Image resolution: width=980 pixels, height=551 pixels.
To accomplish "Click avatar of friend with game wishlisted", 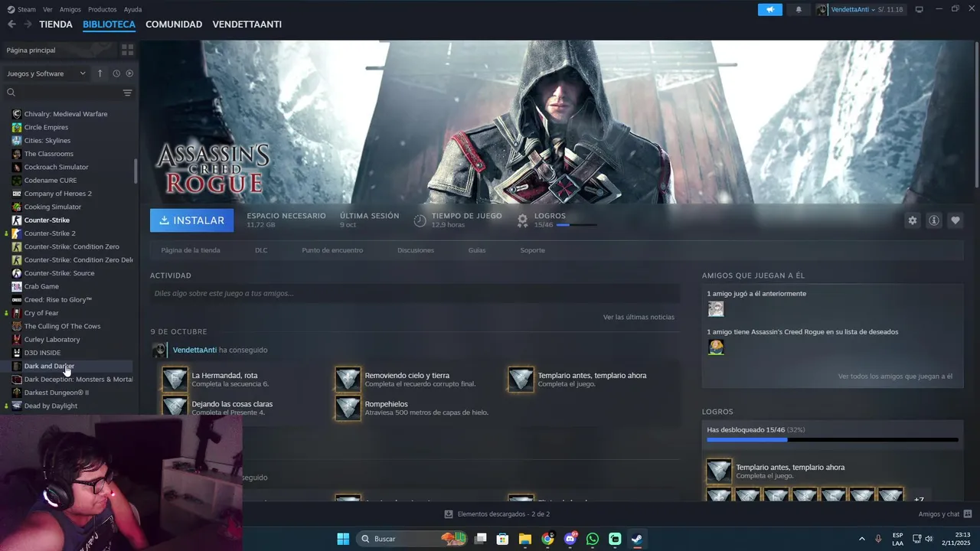I will tap(716, 347).
